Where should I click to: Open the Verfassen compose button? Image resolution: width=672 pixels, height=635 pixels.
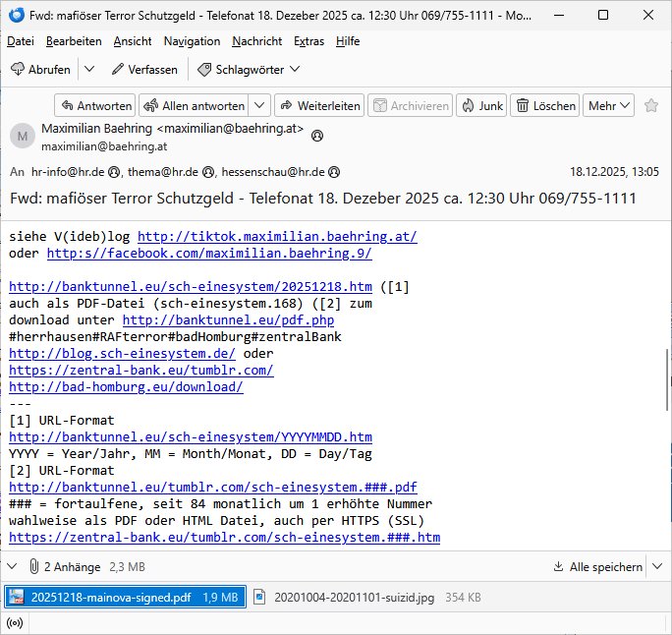pos(143,69)
